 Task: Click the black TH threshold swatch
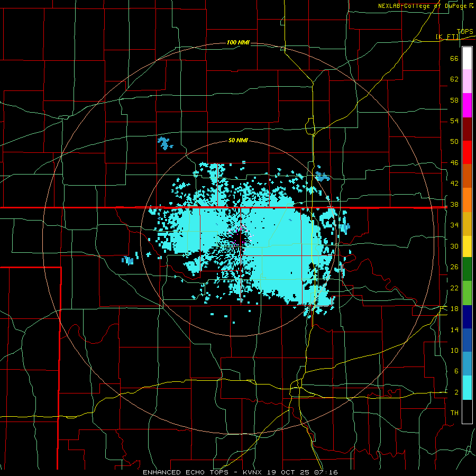tap(467, 411)
